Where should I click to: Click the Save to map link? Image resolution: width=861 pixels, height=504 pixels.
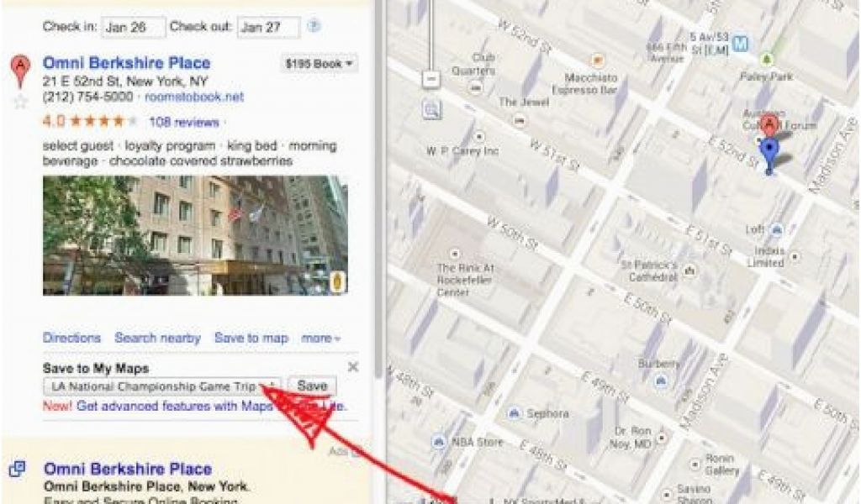(251, 338)
